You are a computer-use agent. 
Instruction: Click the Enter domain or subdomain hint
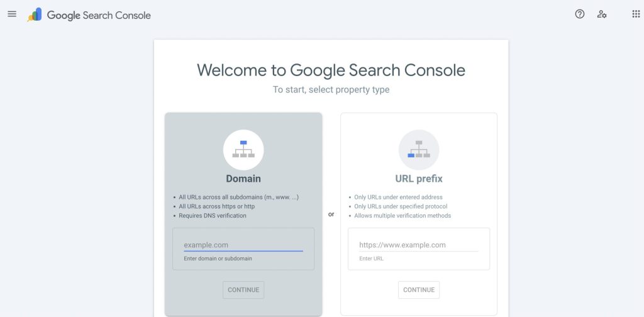click(x=218, y=259)
